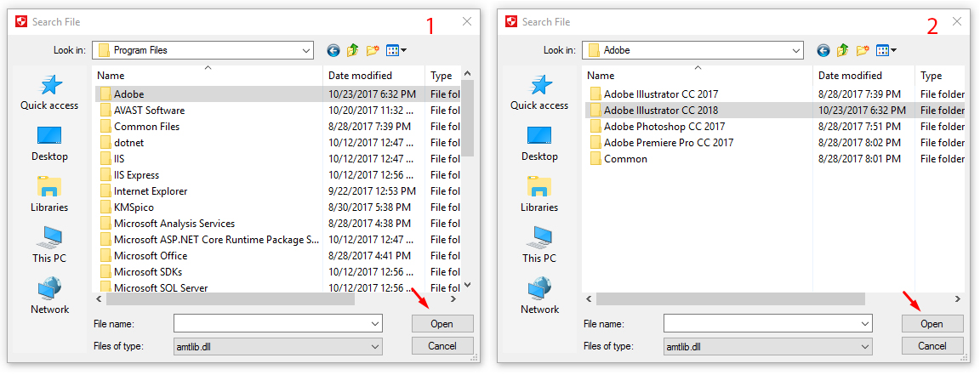The width and height of the screenshot is (980, 375).
Task: Open view menu icon in the Adobe dialog
Action: [886, 50]
